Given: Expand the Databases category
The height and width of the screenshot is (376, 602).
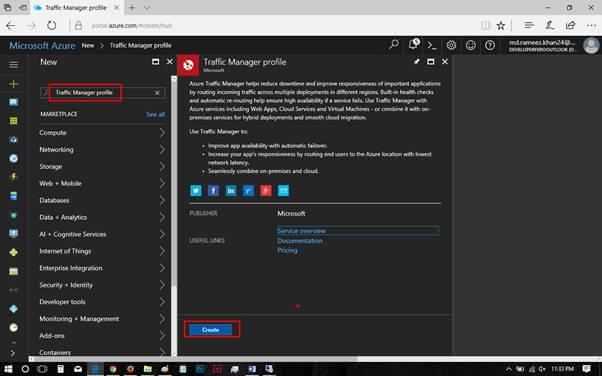Looking at the screenshot, I should [102, 200].
